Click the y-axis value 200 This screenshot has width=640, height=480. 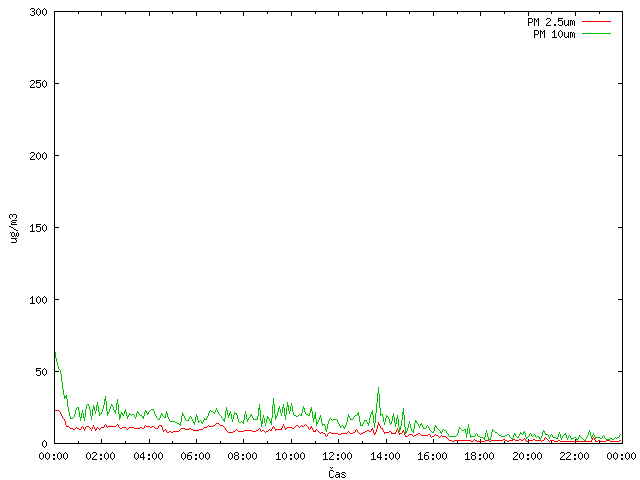tap(38, 156)
